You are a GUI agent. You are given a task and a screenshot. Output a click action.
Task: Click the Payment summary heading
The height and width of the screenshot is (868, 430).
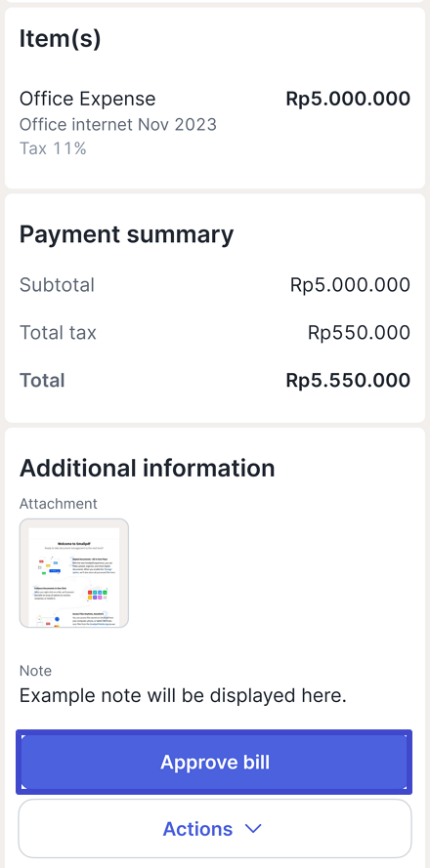tap(126, 234)
